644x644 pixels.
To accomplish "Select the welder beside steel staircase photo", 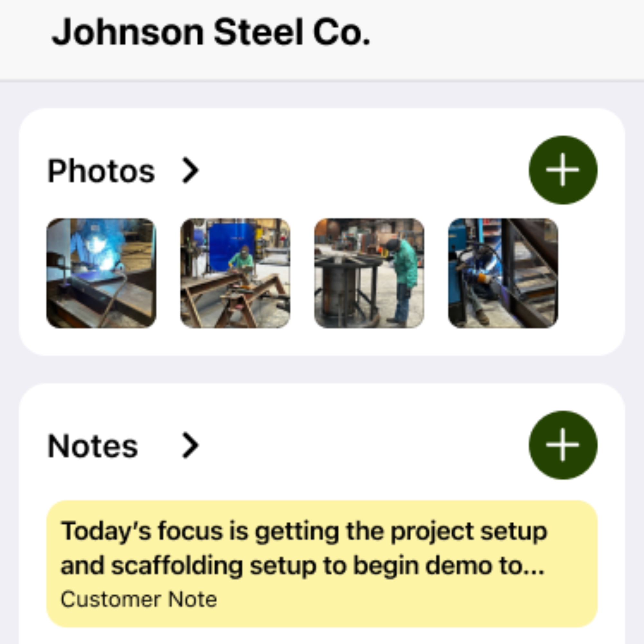I will coord(503,273).
